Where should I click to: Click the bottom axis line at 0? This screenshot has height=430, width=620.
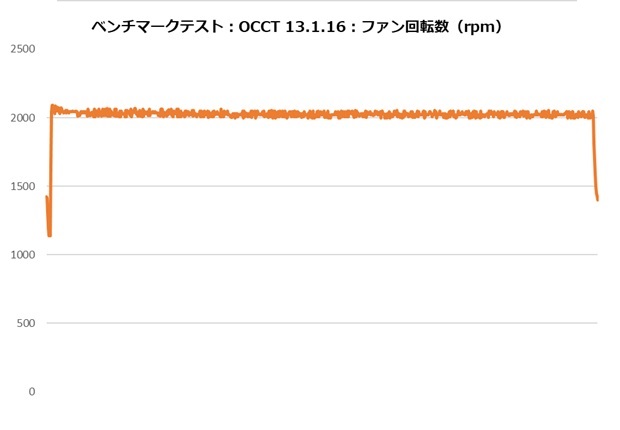coord(320,391)
